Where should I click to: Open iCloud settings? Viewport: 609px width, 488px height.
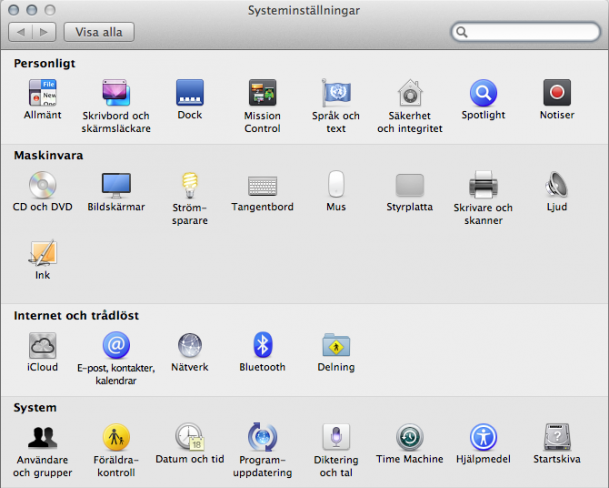pyautogui.click(x=42, y=345)
